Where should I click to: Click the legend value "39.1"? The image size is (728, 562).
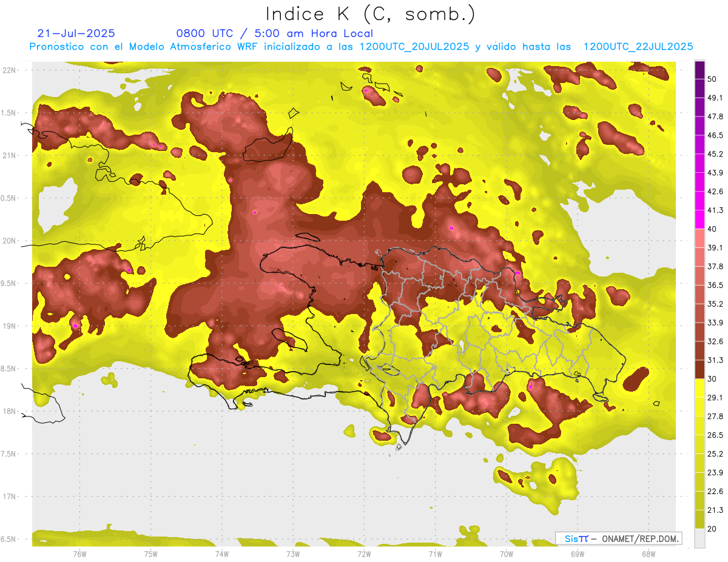[716, 248]
